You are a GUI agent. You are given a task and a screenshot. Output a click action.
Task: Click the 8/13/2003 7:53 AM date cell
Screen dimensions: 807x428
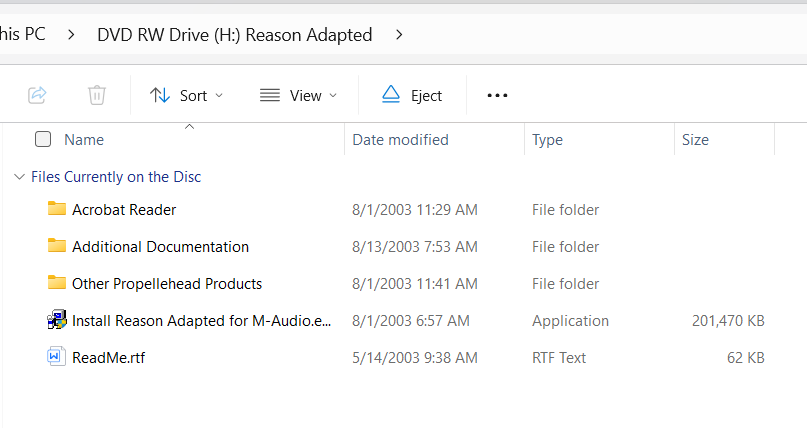415,247
